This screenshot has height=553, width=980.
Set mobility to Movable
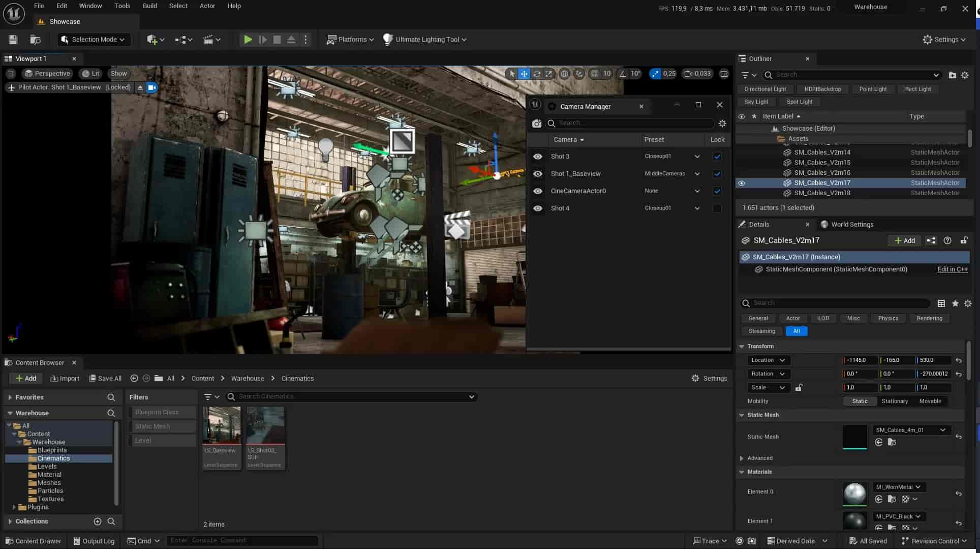coord(930,401)
